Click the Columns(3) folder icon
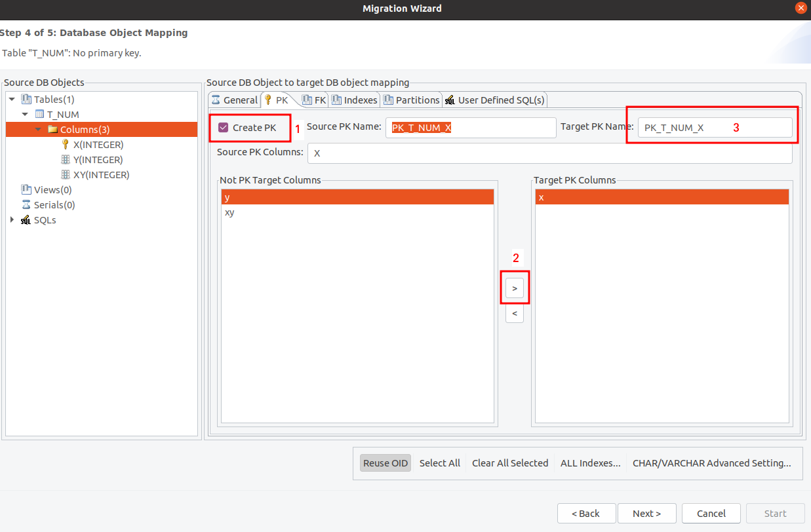The height and width of the screenshot is (532, 811). coord(52,130)
